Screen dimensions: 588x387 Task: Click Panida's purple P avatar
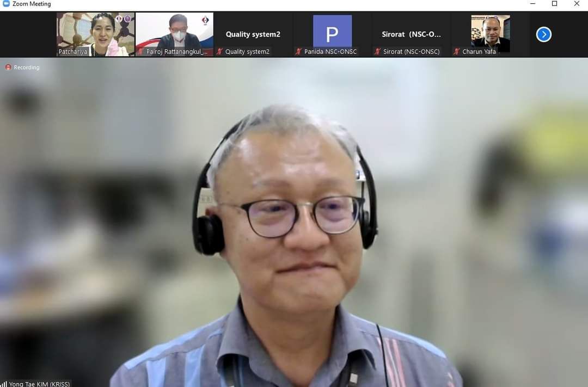point(332,31)
